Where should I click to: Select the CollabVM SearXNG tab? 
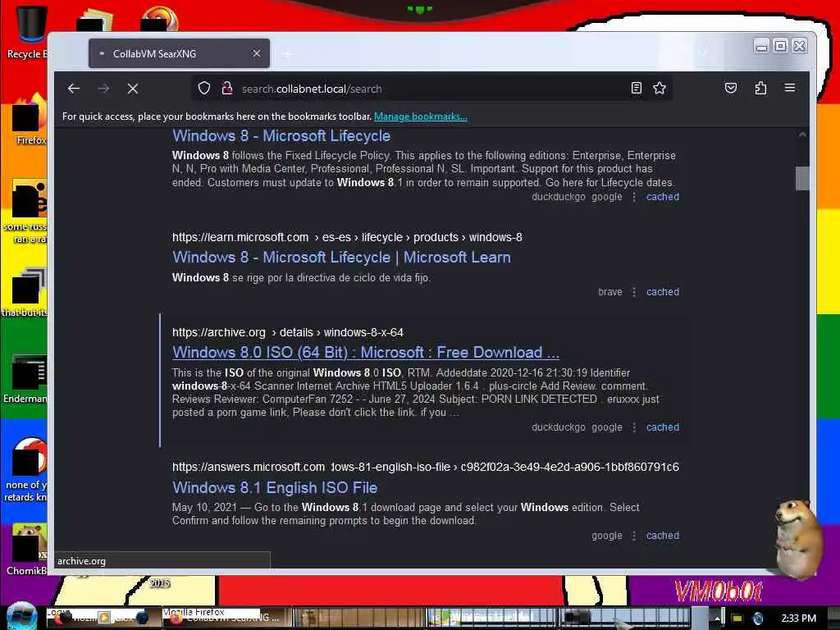[179, 53]
